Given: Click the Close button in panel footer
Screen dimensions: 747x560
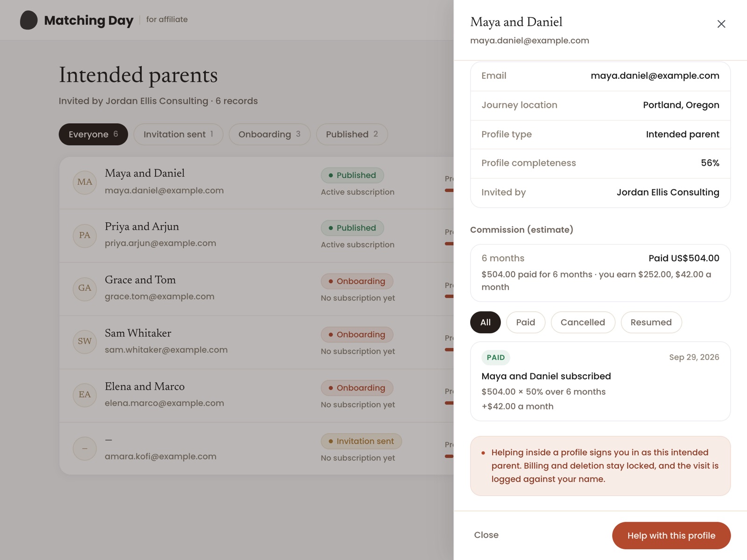Looking at the screenshot, I should (x=486, y=535).
